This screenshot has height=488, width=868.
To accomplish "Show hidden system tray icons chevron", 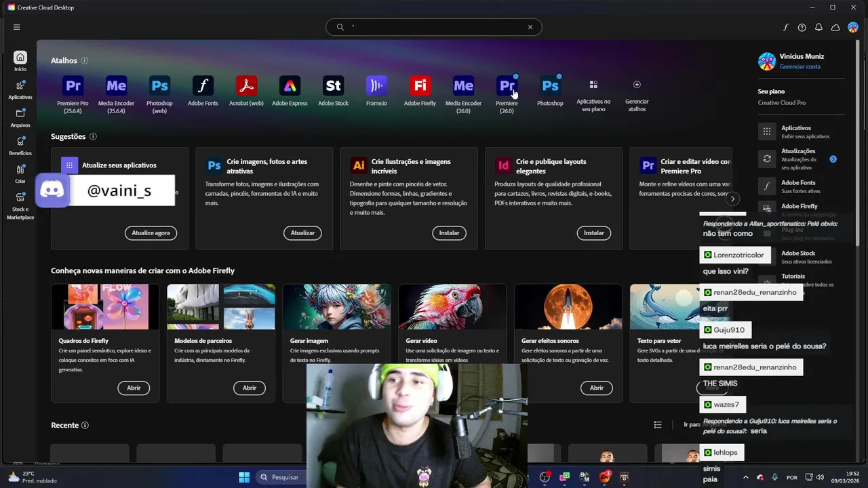I will 746,477.
